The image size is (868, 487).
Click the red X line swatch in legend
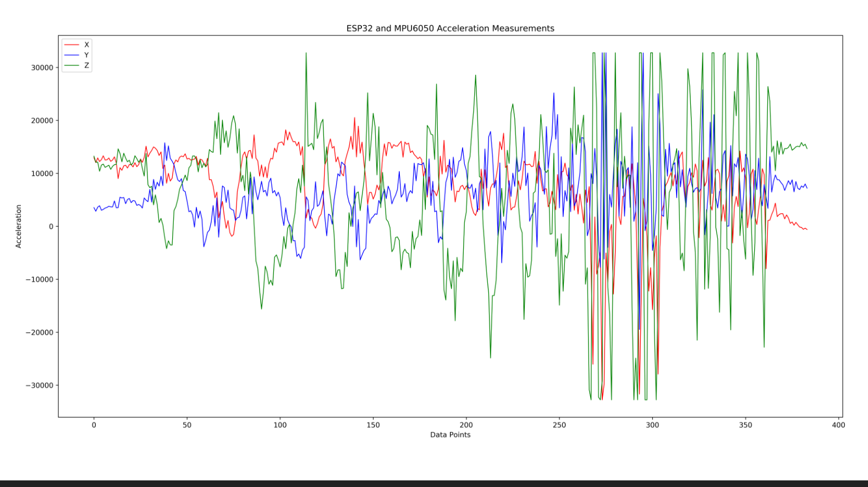point(72,45)
